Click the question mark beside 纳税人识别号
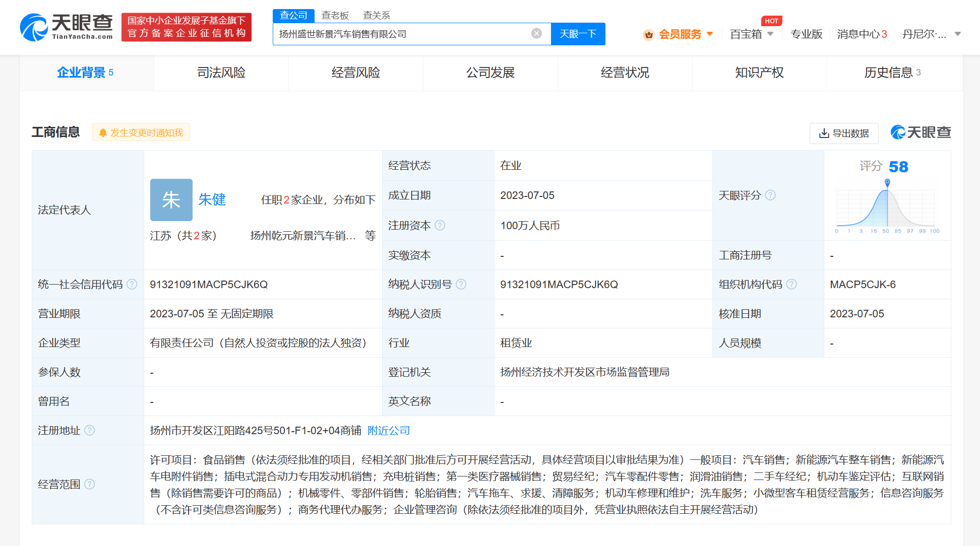 [461, 285]
